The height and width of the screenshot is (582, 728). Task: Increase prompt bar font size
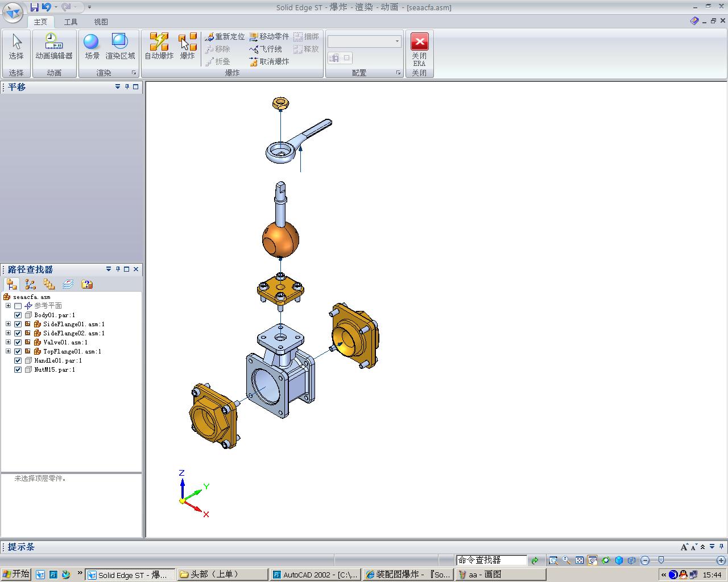684,547
